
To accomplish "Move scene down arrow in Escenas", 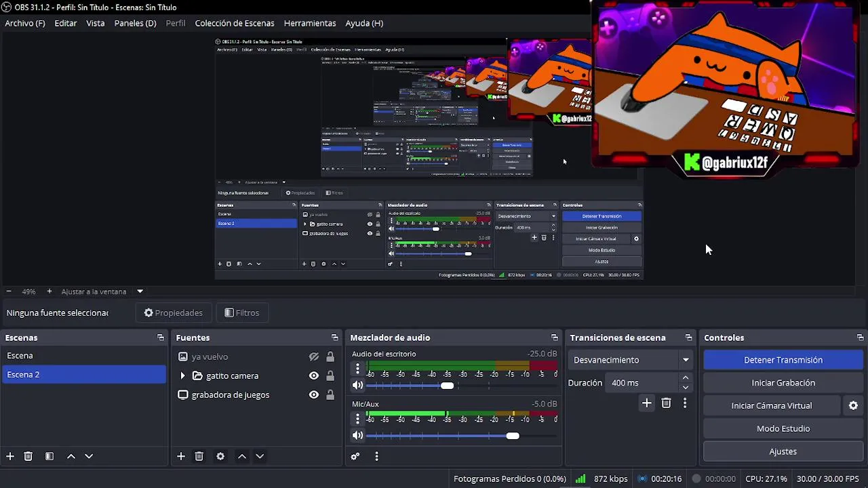I will 89,456.
